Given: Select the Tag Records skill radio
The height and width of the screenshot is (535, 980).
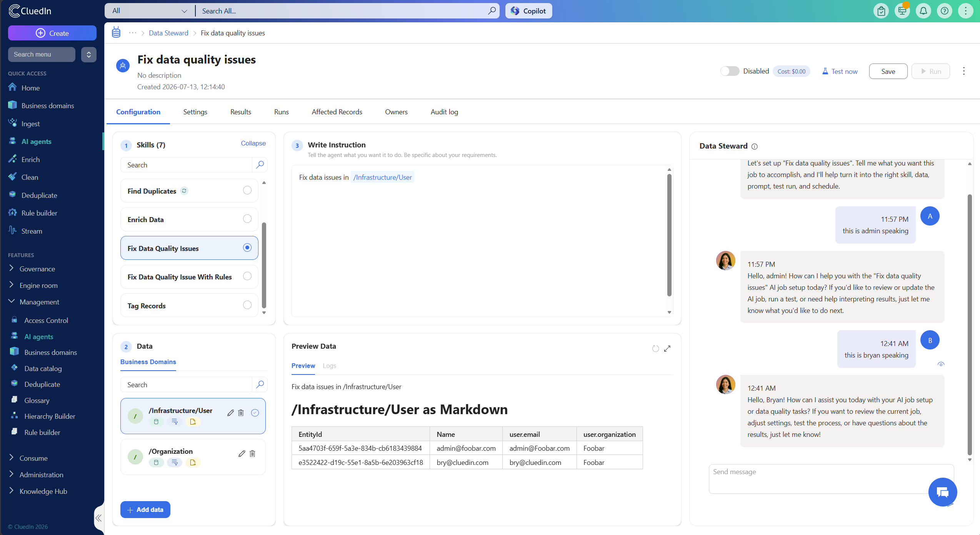Looking at the screenshot, I should point(247,305).
